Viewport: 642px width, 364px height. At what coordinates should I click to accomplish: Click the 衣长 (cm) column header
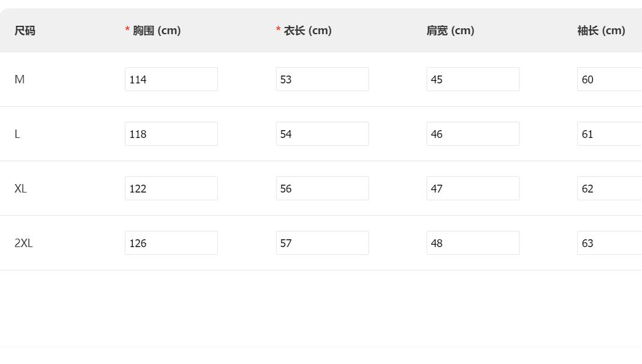click(307, 31)
